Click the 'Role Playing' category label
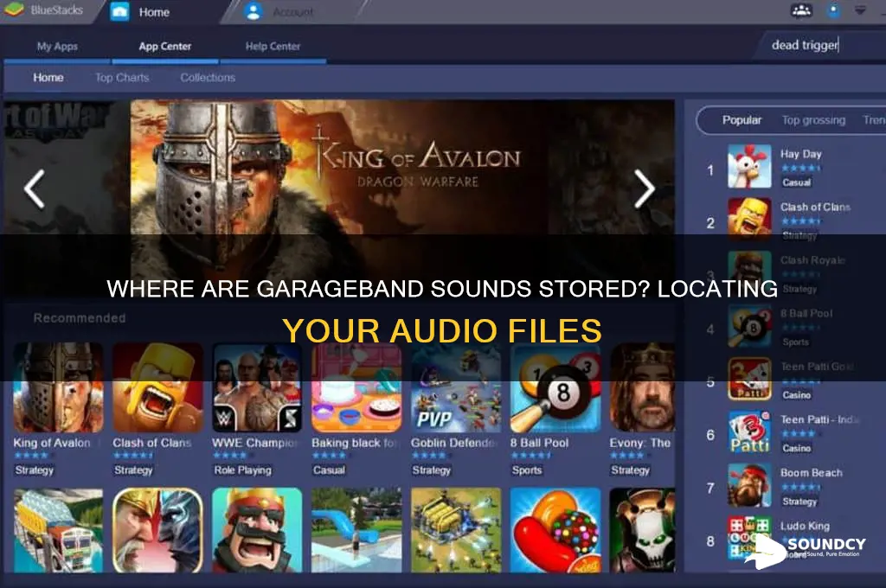Viewport: 886px width, 588px height. 242,470
